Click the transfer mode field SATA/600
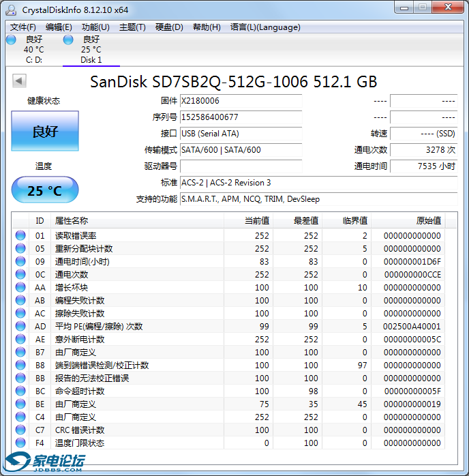Screen dimensions: 469x476 click(241, 150)
